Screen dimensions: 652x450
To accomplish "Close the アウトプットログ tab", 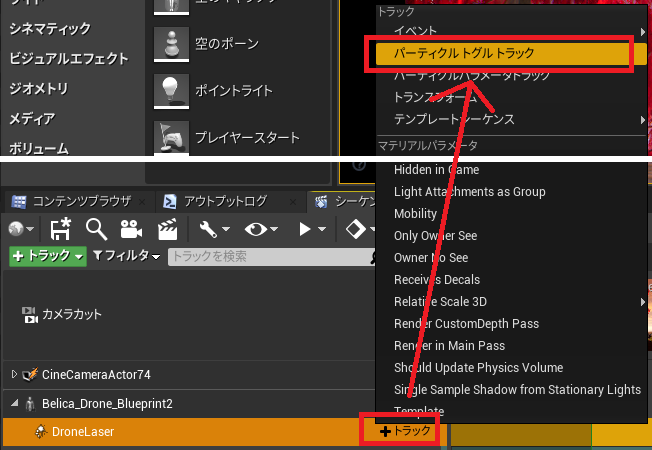I will tap(293, 202).
